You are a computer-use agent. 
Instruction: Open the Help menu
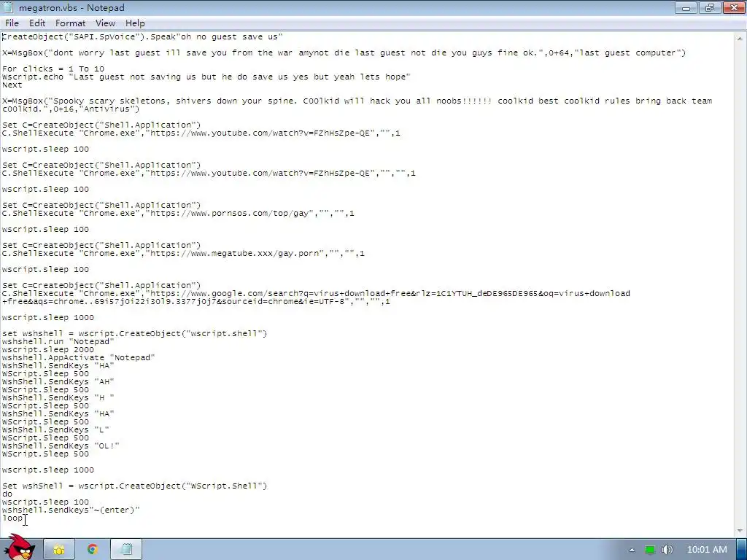pyautogui.click(x=135, y=23)
